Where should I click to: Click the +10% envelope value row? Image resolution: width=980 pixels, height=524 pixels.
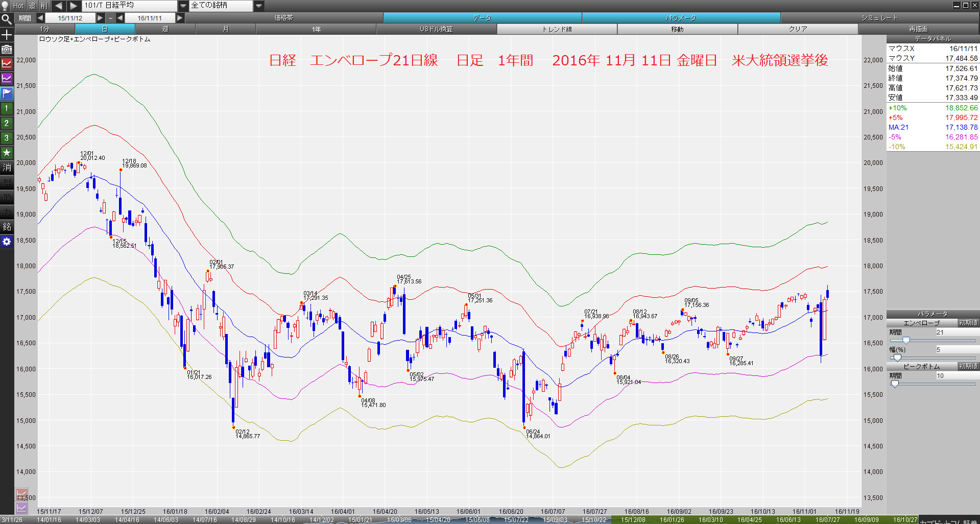933,108
